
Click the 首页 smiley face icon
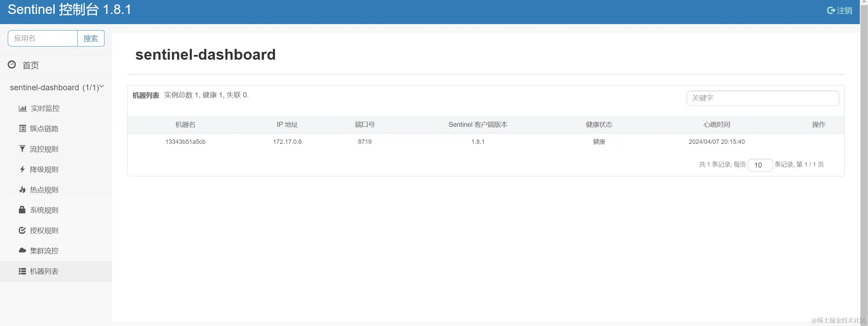pos(12,65)
